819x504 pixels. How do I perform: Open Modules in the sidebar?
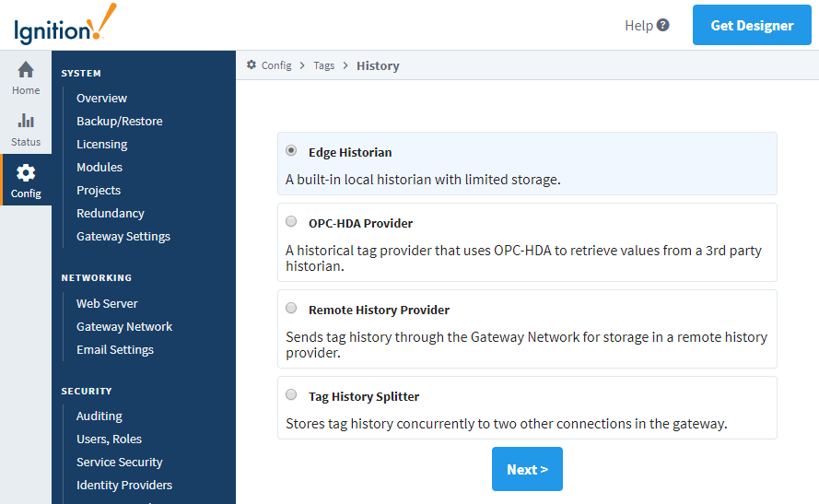click(x=99, y=167)
